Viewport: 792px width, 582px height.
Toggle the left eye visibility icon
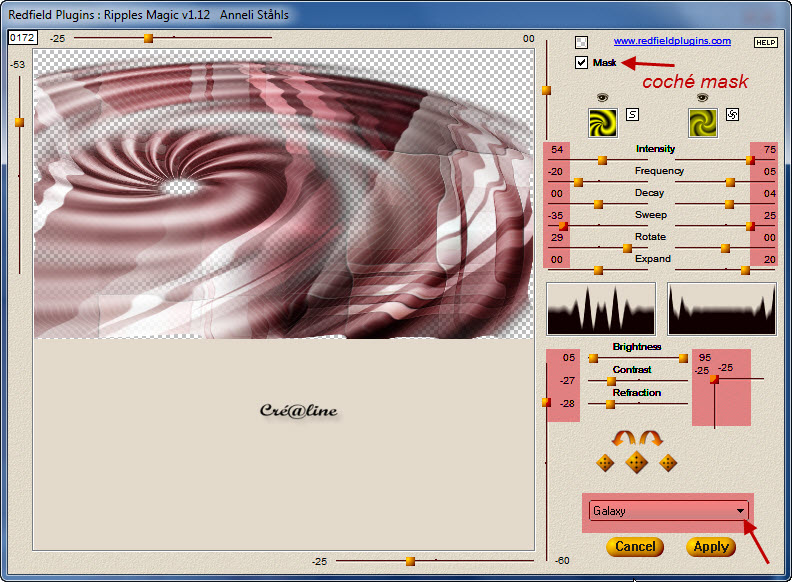602,97
